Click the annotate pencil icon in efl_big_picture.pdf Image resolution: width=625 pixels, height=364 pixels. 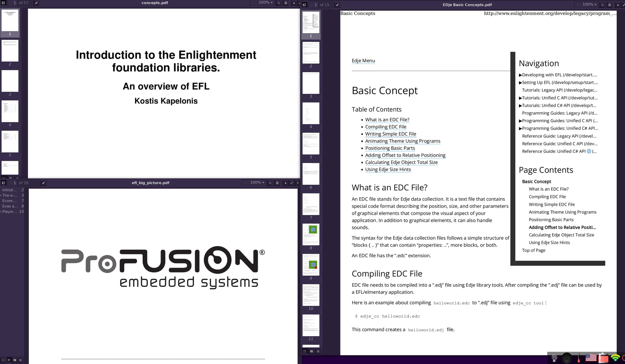point(43,183)
